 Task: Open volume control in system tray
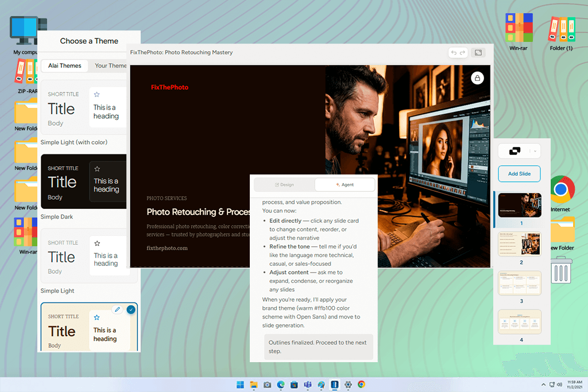(559, 385)
